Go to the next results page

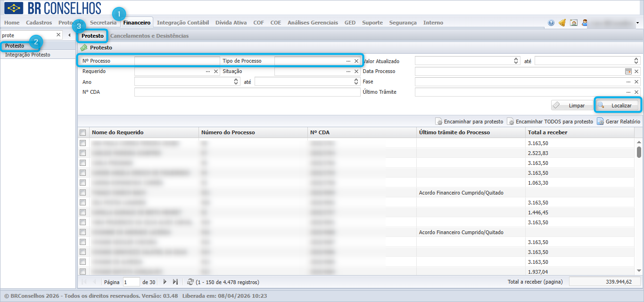coord(165,282)
